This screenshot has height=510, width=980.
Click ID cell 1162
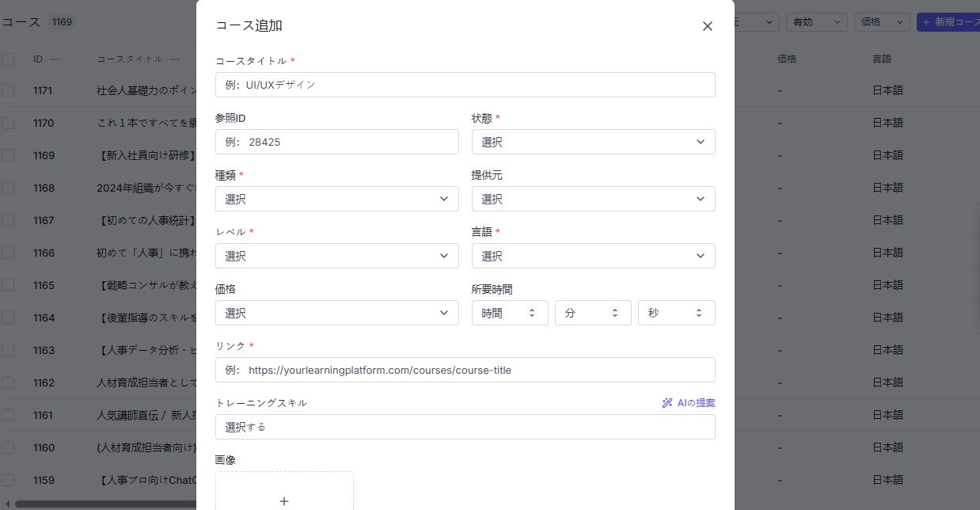[44, 382]
